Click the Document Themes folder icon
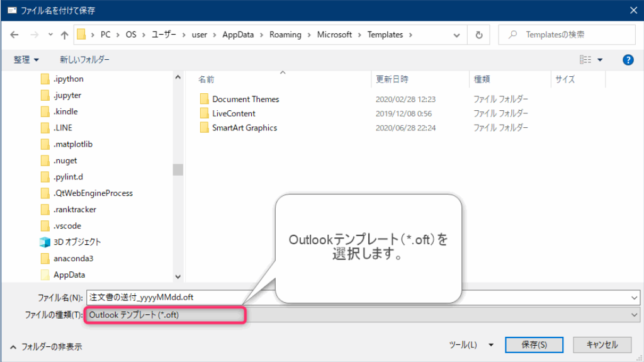Image resolution: width=644 pixels, height=362 pixels. (x=204, y=99)
